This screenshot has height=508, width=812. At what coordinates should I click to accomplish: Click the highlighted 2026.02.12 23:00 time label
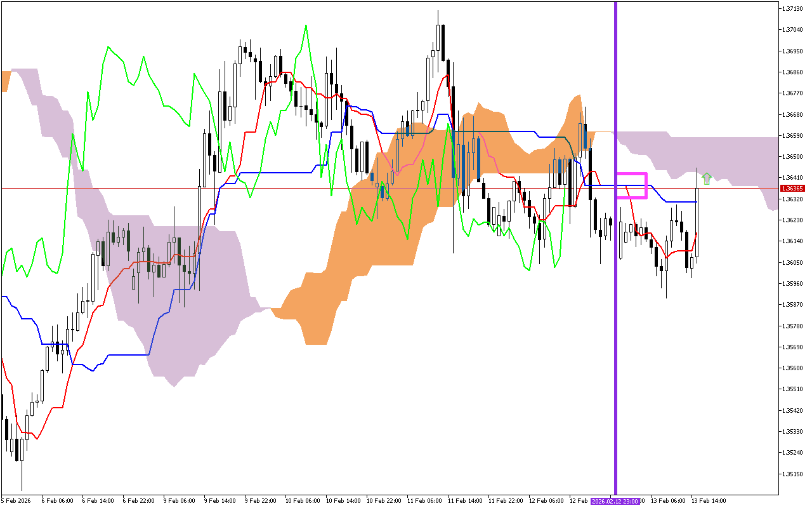[x=615, y=501]
